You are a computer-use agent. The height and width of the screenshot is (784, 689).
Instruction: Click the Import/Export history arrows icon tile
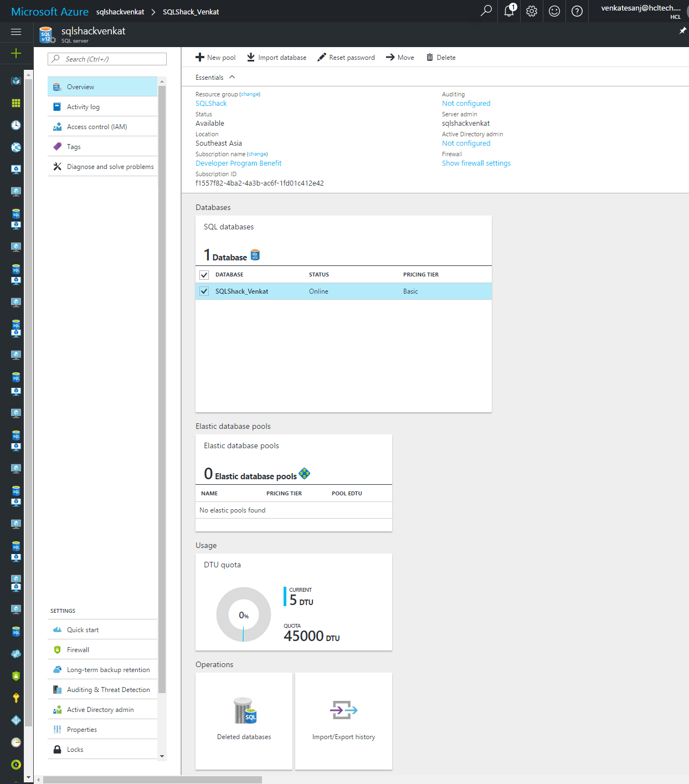[344, 721]
